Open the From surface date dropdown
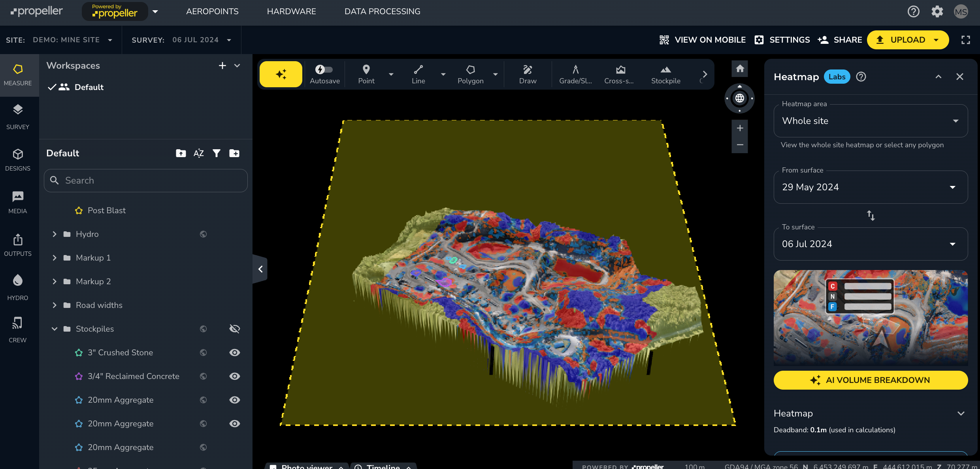This screenshot has width=980, height=469. point(871,187)
